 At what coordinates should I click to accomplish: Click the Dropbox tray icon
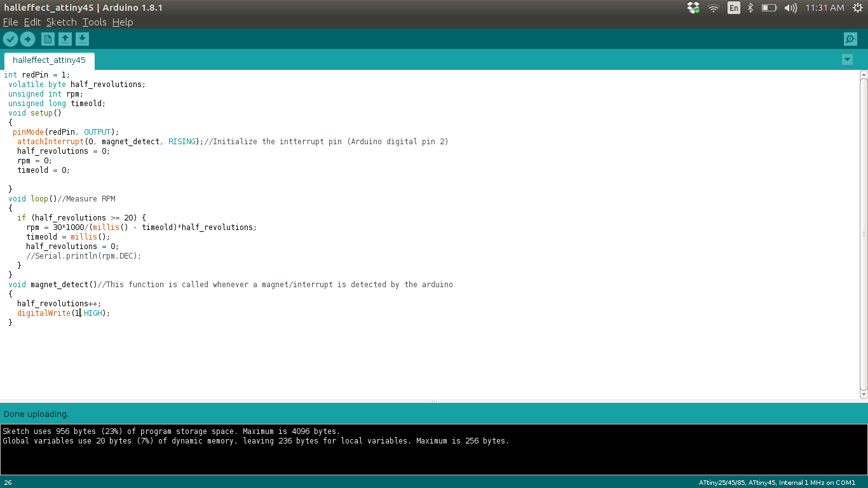693,8
